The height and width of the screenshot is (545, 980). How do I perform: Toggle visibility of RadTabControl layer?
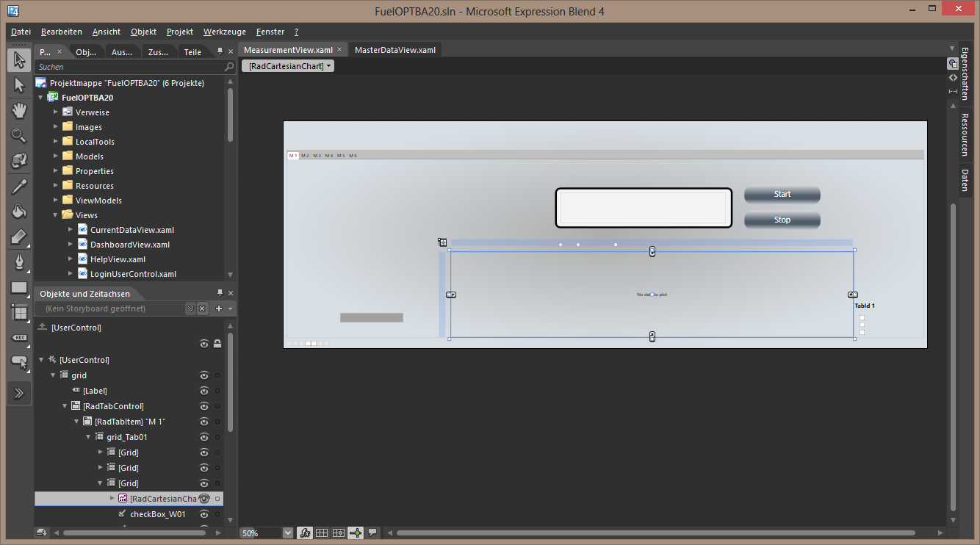click(204, 406)
